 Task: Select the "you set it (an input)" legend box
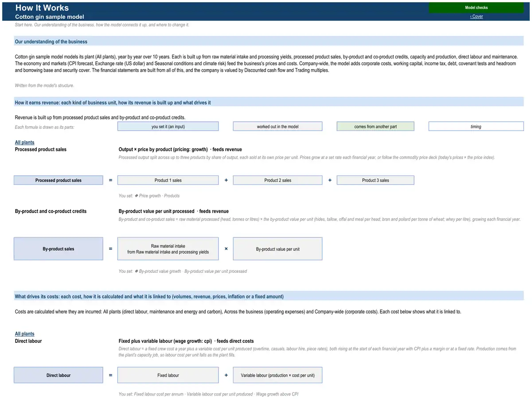click(168, 127)
